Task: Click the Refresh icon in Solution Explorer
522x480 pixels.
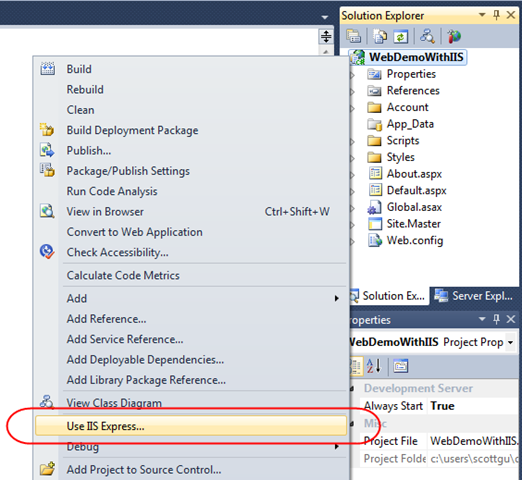Action: click(400, 36)
